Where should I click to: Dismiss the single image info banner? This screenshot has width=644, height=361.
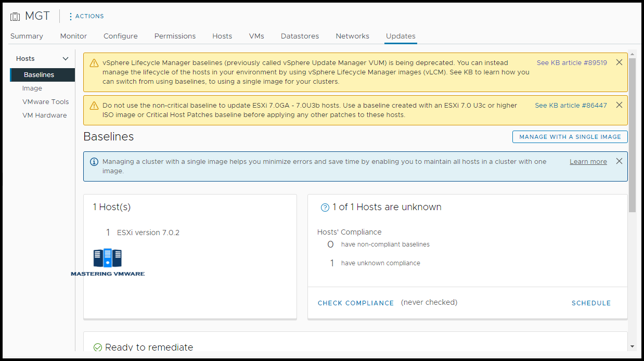click(x=619, y=161)
